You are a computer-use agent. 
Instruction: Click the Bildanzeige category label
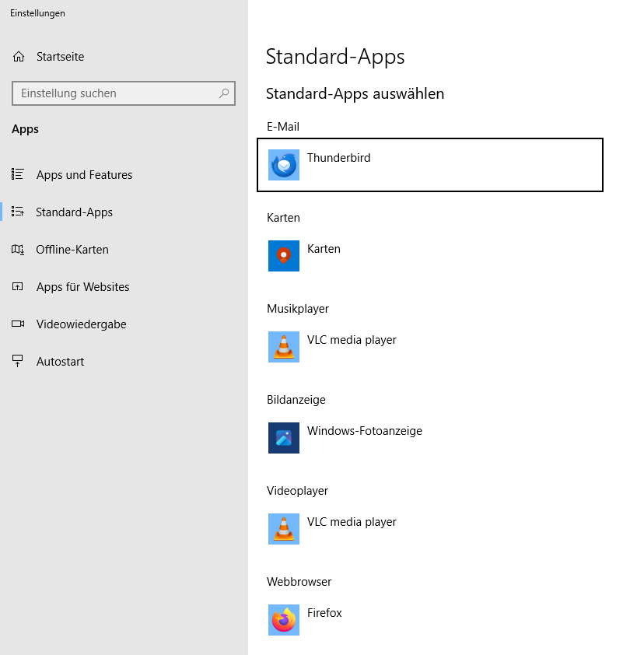pyautogui.click(x=296, y=400)
